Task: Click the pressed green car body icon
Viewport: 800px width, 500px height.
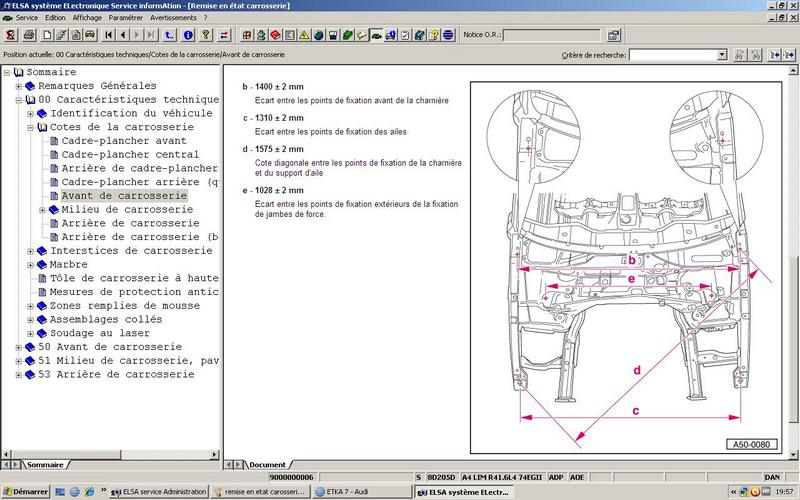Action: (376, 35)
